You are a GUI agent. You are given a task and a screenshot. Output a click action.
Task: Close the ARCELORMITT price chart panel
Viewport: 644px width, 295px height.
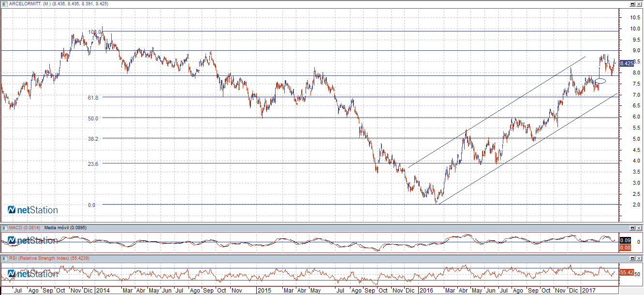639,4
